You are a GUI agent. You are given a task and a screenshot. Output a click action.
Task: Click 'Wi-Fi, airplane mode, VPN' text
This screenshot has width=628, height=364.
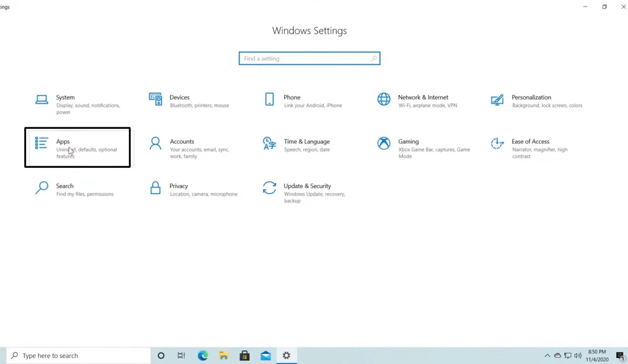(x=428, y=105)
